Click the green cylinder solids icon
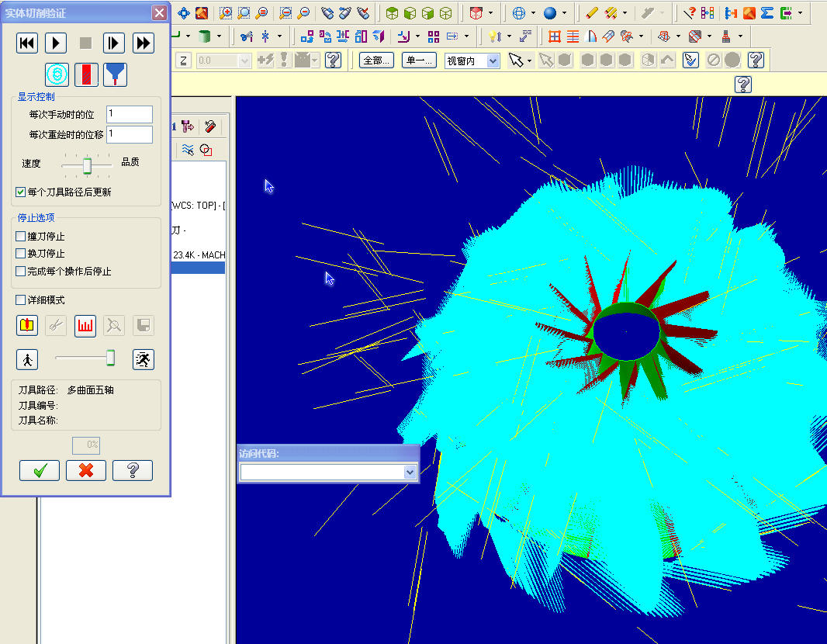The width and height of the screenshot is (827, 644). (x=205, y=36)
